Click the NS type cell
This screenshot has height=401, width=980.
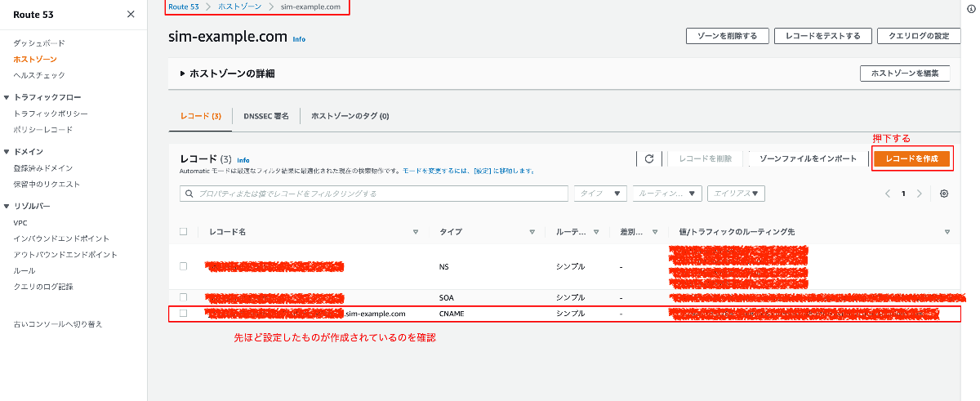[x=443, y=266]
